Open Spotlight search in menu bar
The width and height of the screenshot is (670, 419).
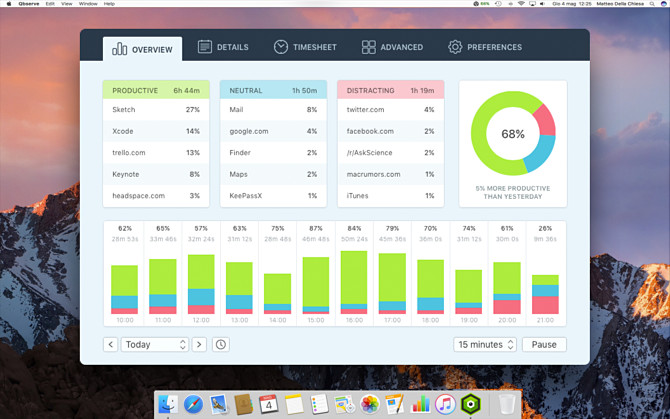[652, 3]
